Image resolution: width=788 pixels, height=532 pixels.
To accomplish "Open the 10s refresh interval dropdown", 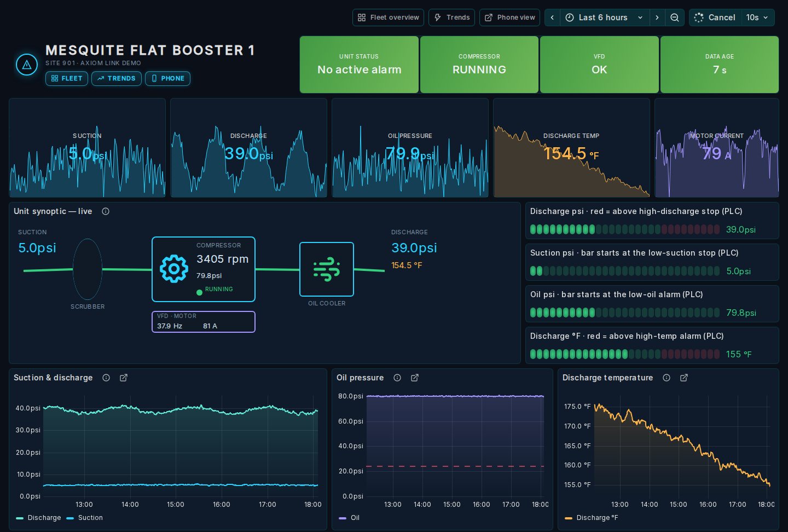I will pyautogui.click(x=757, y=18).
